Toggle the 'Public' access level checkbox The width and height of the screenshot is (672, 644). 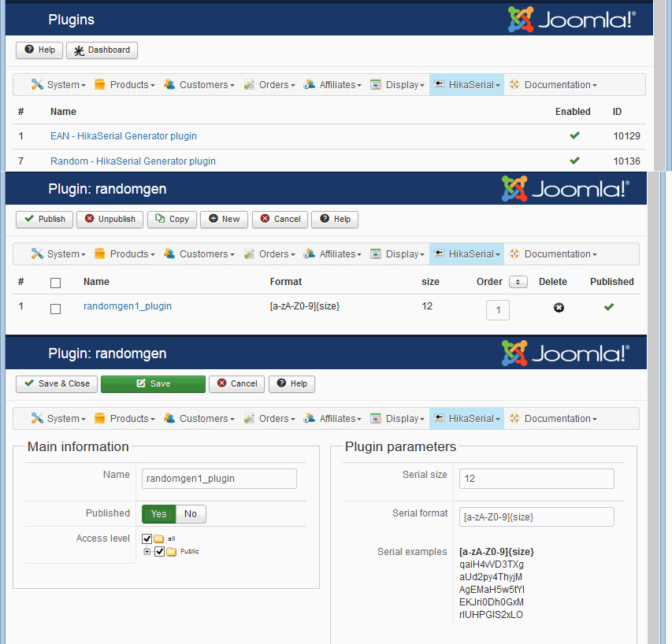tap(159, 552)
